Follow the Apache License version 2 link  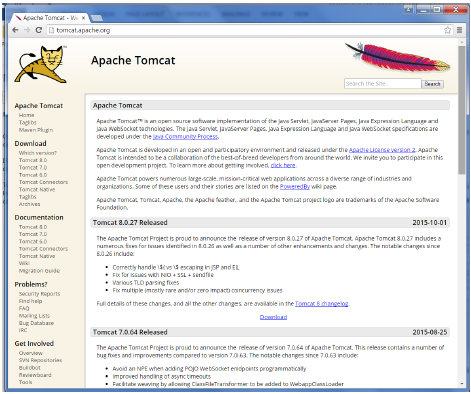[382, 150]
